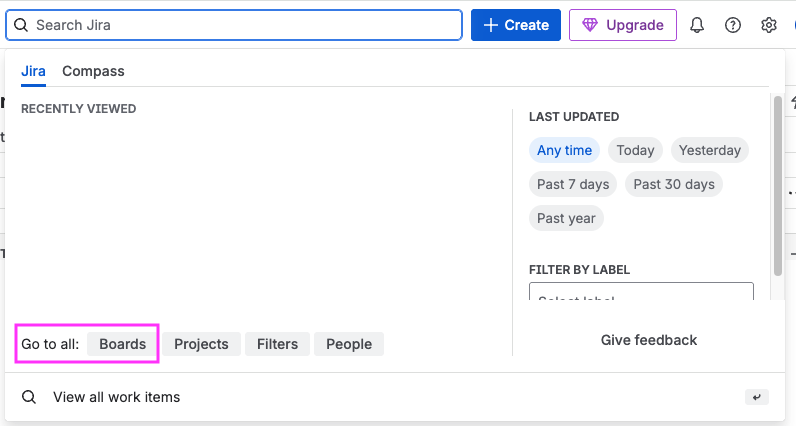Click the magnifier icon in search bar
This screenshot has width=796, height=426.
tap(21, 25)
